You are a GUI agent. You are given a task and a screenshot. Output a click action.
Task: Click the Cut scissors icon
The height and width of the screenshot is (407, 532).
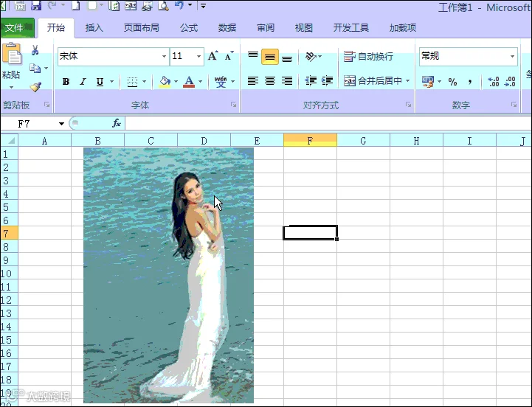[x=35, y=50]
